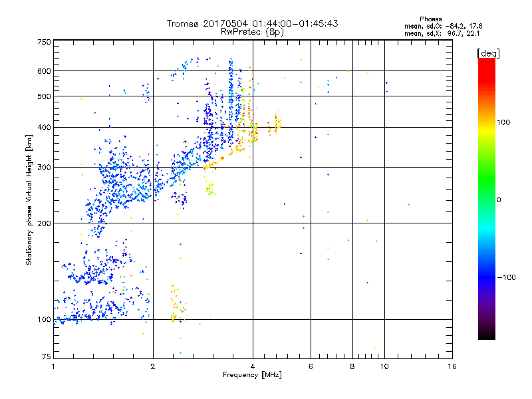Click the x-axis '8' label
532x399 pixels.
pyautogui.click(x=352, y=366)
